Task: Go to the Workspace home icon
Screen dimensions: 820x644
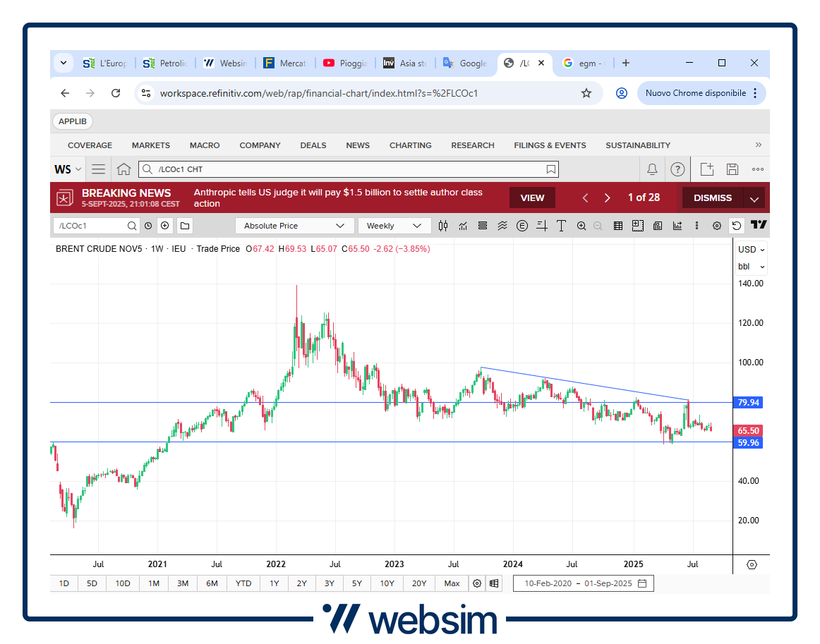Action: 123,169
